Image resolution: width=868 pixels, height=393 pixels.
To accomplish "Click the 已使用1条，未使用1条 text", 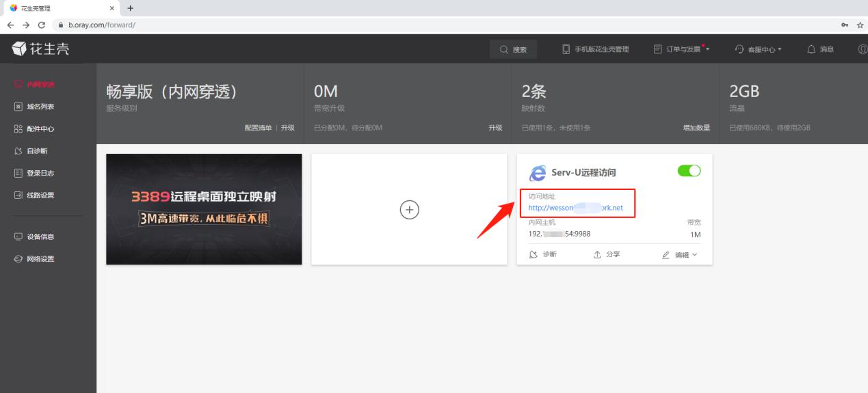I will tap(556, 128).
